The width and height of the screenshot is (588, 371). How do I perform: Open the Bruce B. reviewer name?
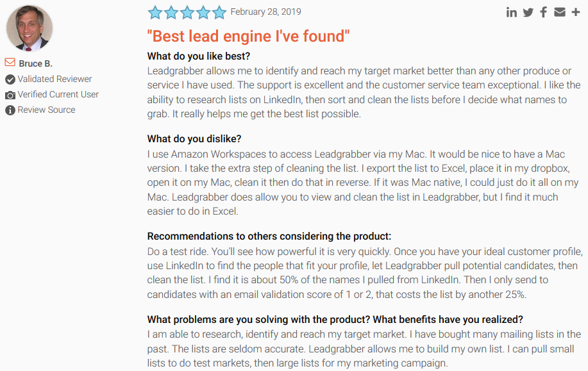pyautogui.click(x=36, y=63)
